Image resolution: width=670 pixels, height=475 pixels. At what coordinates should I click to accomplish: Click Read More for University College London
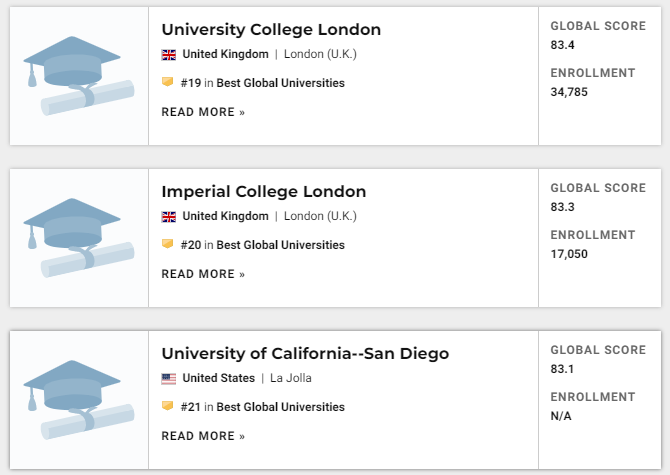(203, 112)
